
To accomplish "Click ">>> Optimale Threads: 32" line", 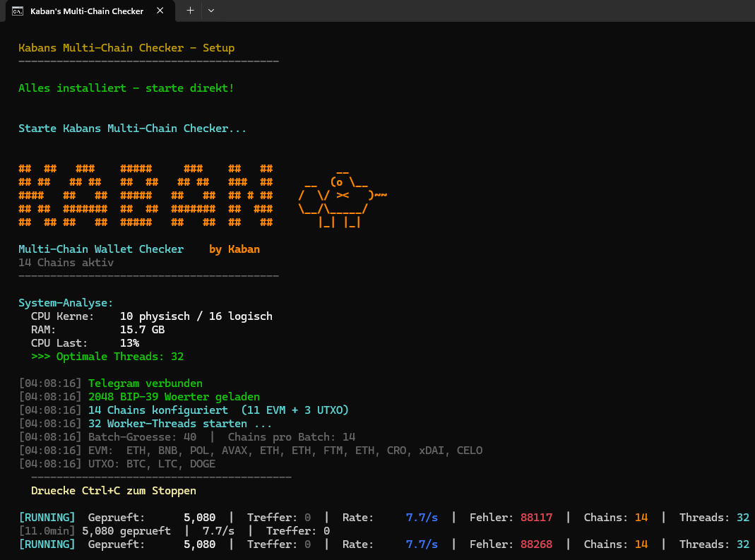I will 107,357.
